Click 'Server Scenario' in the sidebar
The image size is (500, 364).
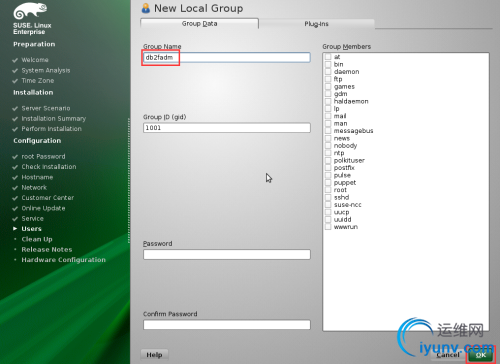tap(46, 108)
